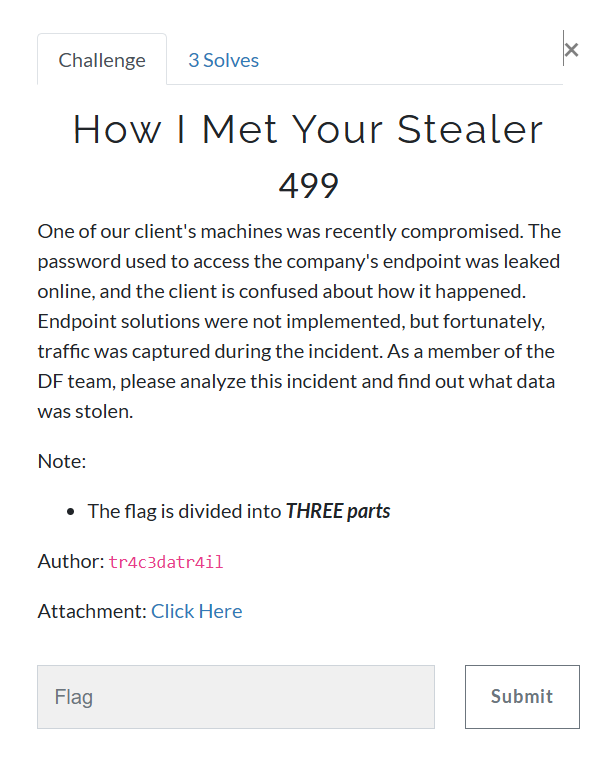Click the bullet point before the flag note
Image resolution: width=610 pixels, height=777 pixels.
coord(70,512)
